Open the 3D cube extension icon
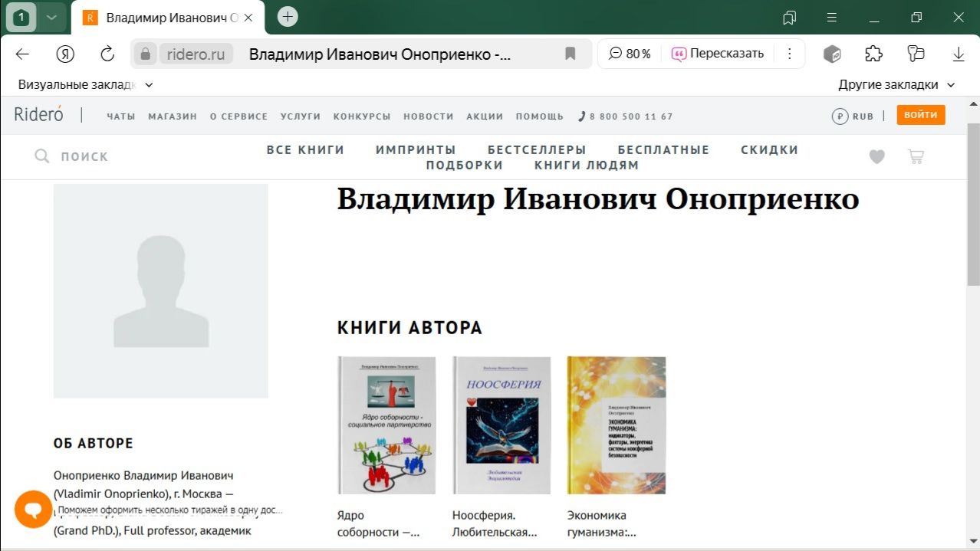This screenshot has width=980, height=551. click(832, 54)
